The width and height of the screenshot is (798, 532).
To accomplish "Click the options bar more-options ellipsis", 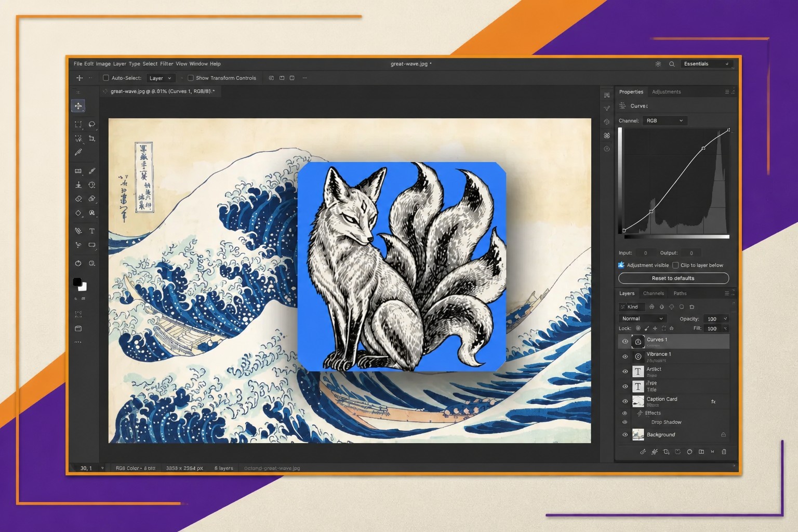I will [304, 78].
